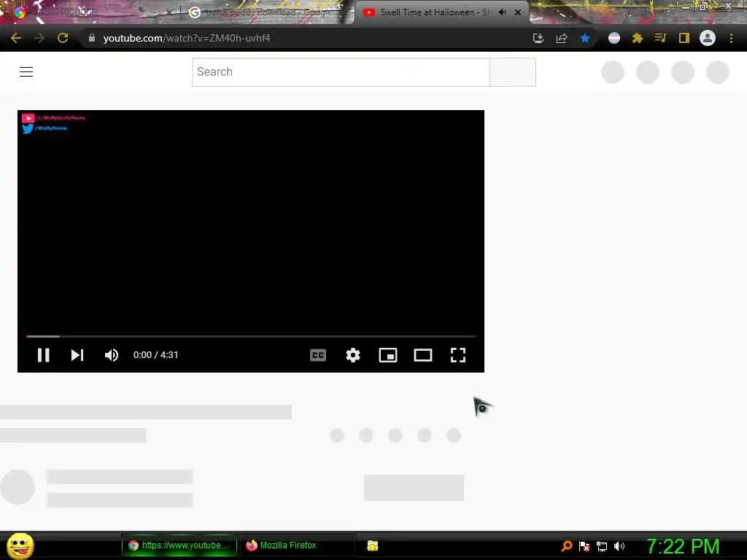Viewport: 747px width, 560px height.
Task: Open the striped round extension icon
Action: pyautogui.click(x=614, y=38)
